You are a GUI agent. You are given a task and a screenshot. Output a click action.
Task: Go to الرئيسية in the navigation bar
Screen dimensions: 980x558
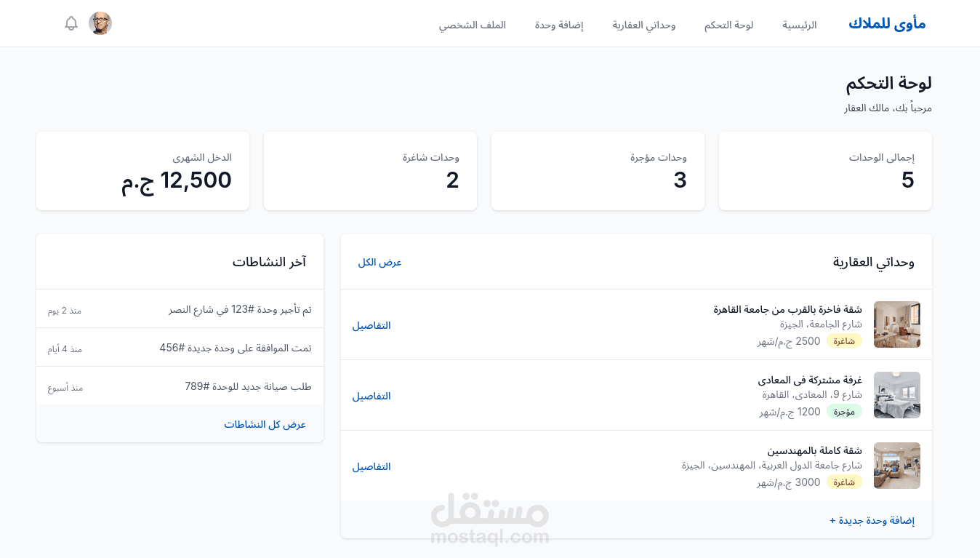[x=800, y=25]
